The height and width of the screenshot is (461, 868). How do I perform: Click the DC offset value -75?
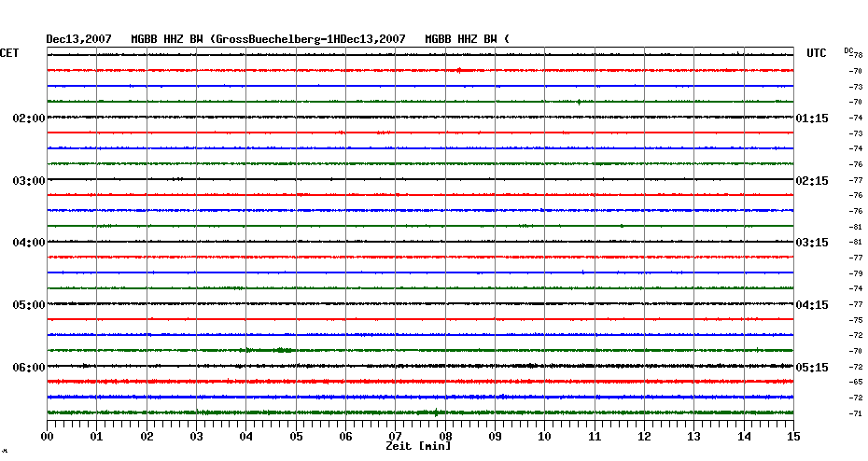tap(856, 320)
